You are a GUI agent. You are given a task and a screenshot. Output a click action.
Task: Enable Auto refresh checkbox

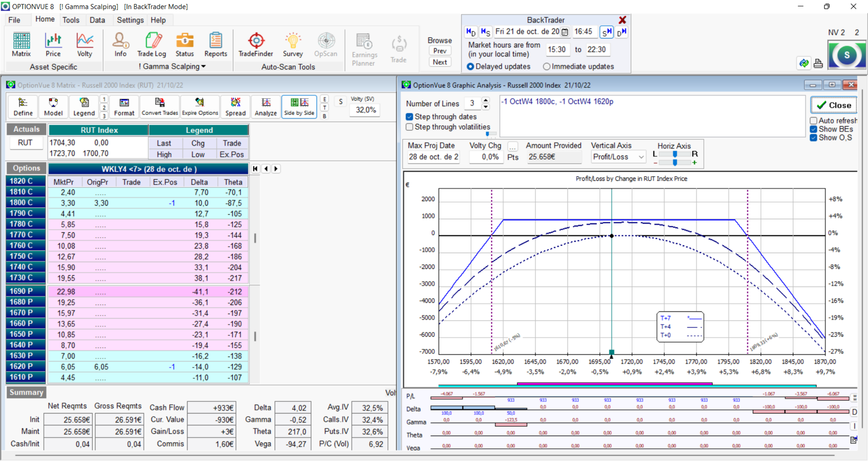pos(813,121)
